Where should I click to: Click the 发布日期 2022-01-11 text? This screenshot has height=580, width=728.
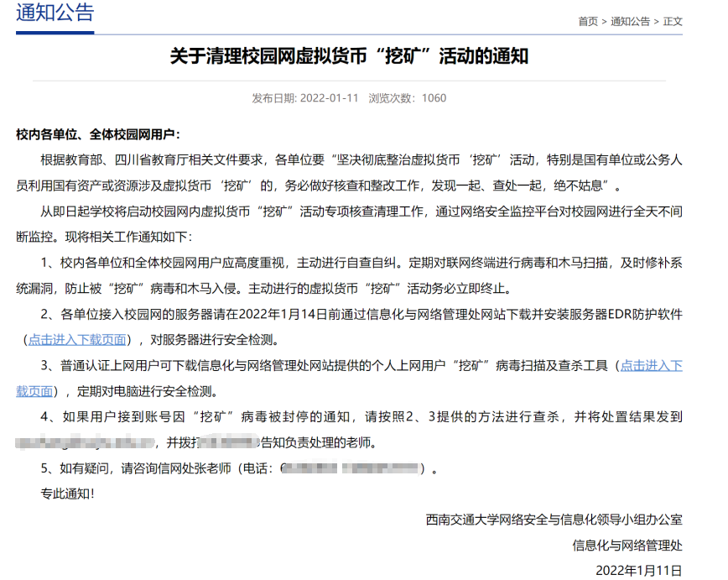coord(305,98)
